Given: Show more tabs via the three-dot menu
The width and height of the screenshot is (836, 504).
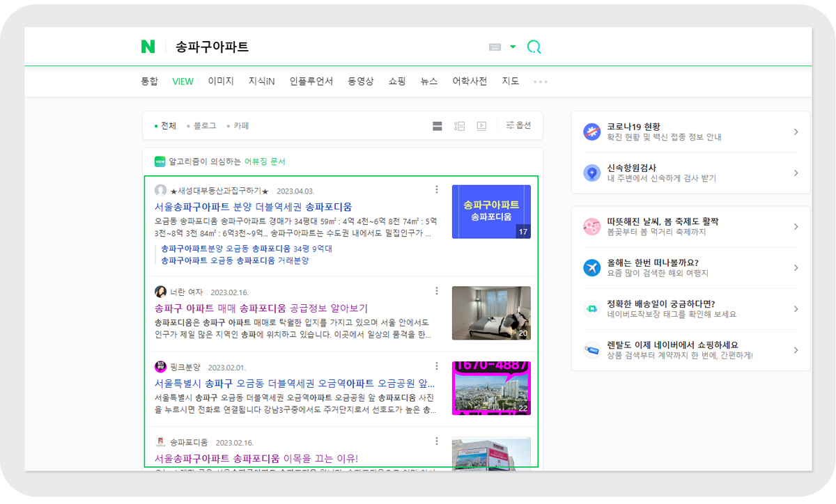Looking at the screenshot, I should (x=541, y=82).
